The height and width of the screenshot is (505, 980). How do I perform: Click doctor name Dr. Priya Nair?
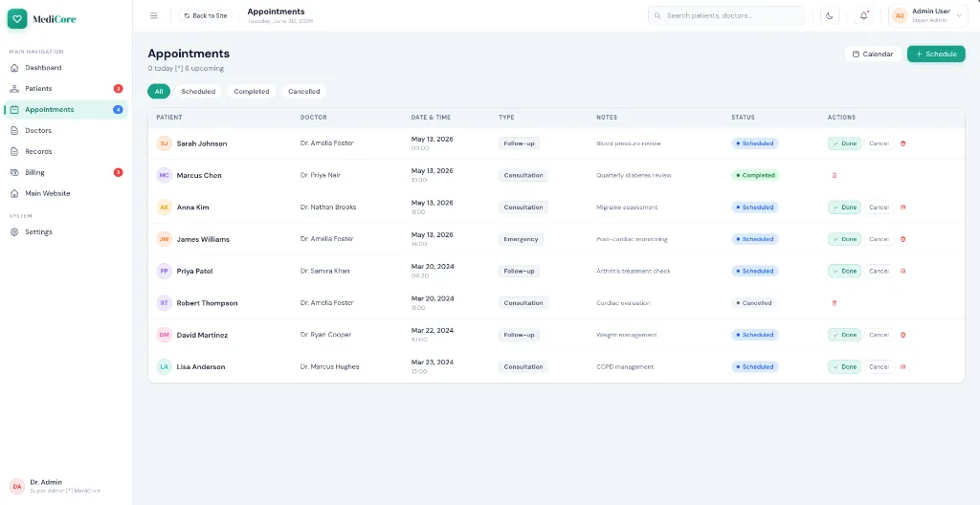coord(320,176)
